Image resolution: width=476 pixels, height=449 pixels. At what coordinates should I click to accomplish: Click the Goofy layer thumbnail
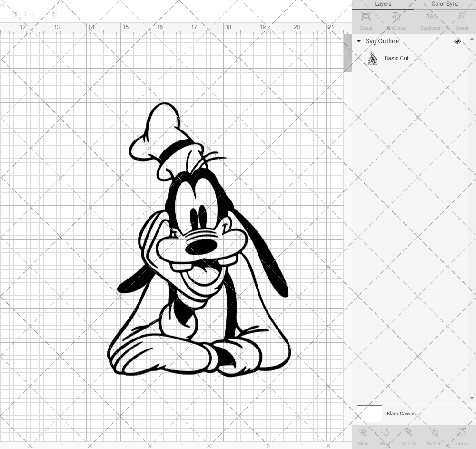tap(373, 58)
